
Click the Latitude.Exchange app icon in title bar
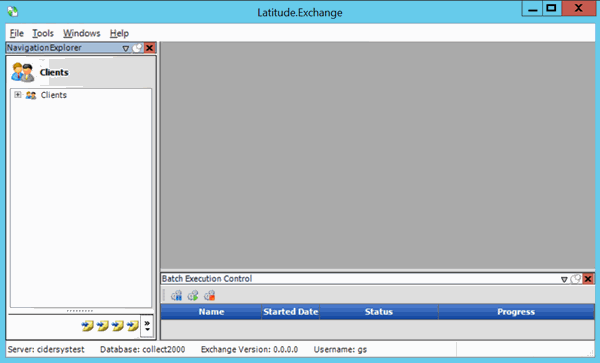point(12,11)
